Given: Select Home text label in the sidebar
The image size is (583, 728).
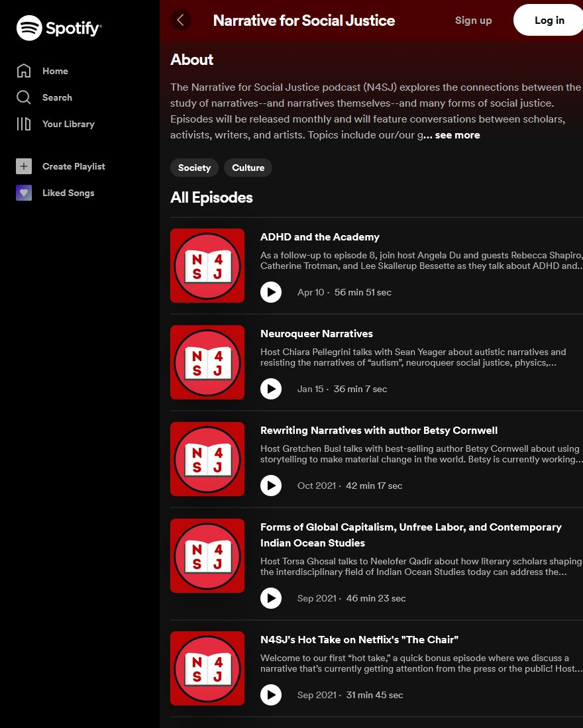Looking at the screenshot, I should 55,71.
